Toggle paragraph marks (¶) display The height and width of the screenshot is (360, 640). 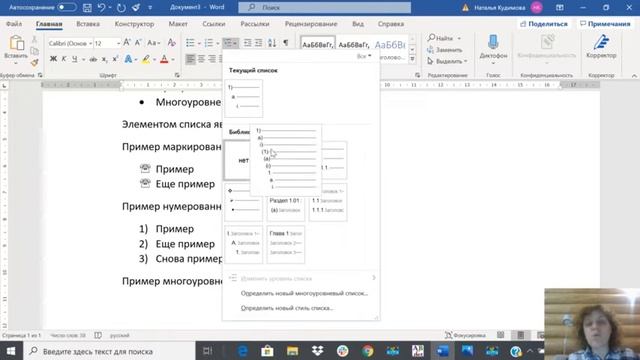(286, 43)
